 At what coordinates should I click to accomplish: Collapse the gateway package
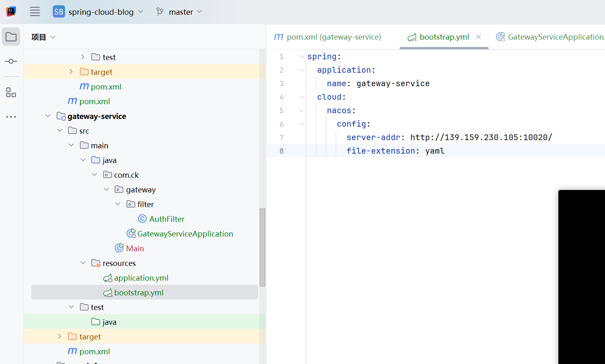click(106, 189)
